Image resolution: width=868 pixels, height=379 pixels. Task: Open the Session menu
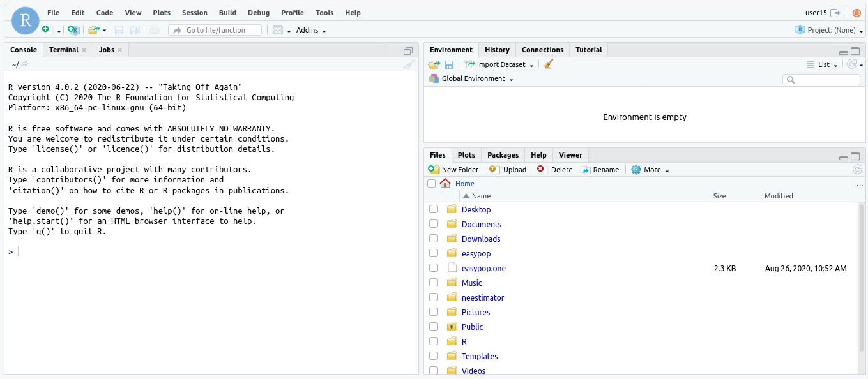point(194,13)
